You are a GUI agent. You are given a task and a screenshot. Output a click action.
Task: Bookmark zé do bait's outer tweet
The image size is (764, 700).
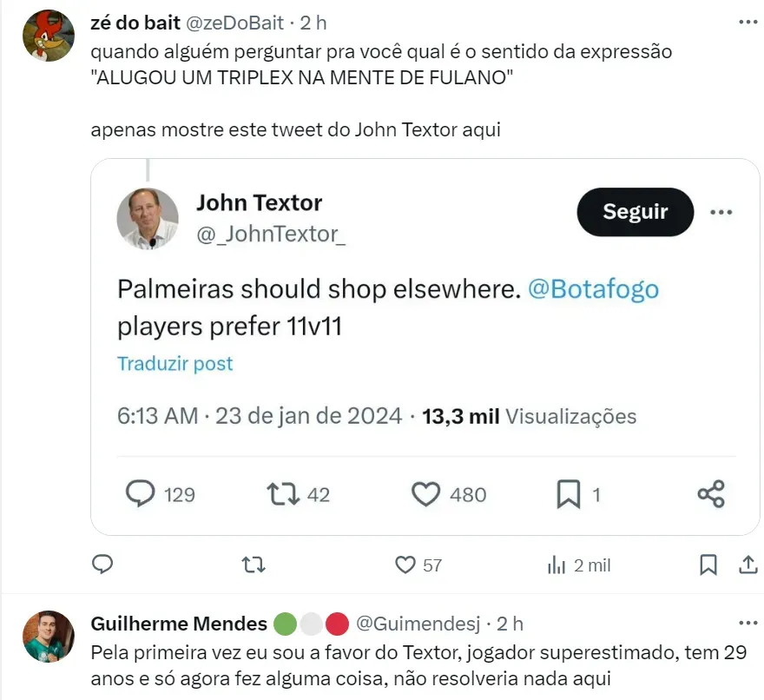(708, 565)
